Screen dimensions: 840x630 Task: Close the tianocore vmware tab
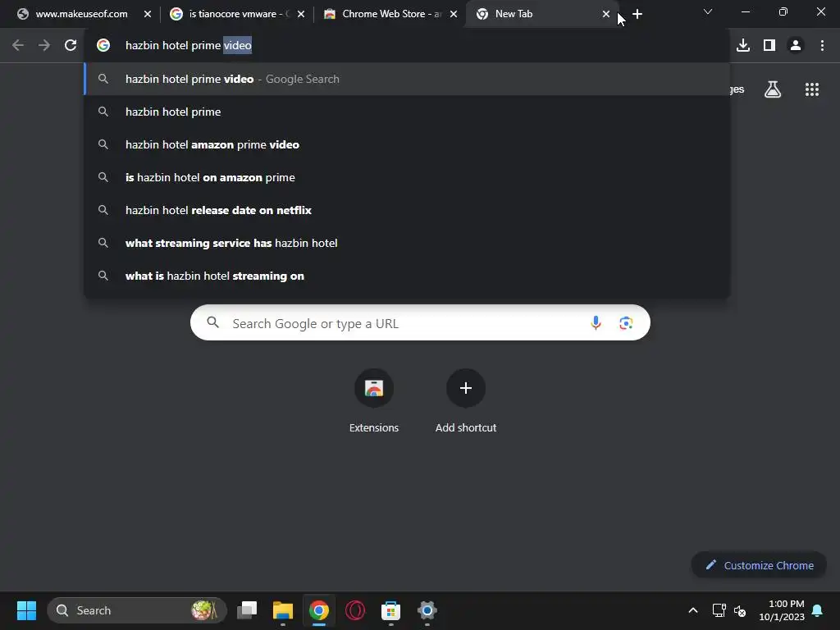[x=301, y=14]
